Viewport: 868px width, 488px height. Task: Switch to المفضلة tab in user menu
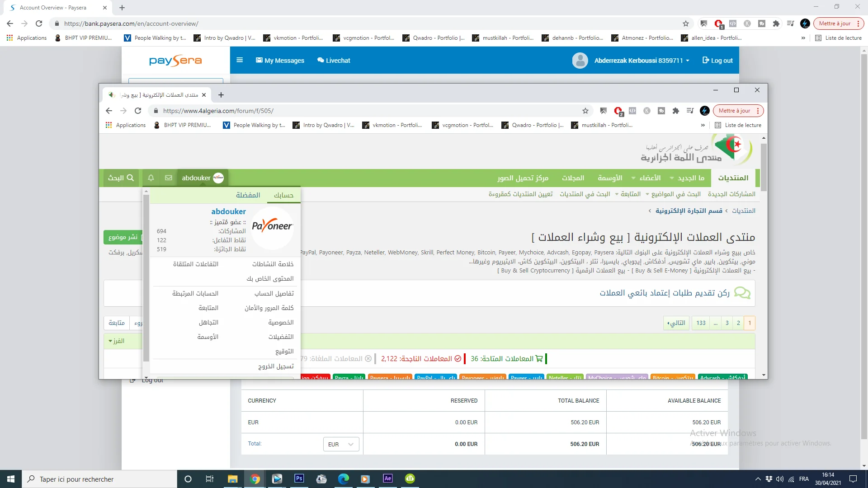click(x=248, y=195)
